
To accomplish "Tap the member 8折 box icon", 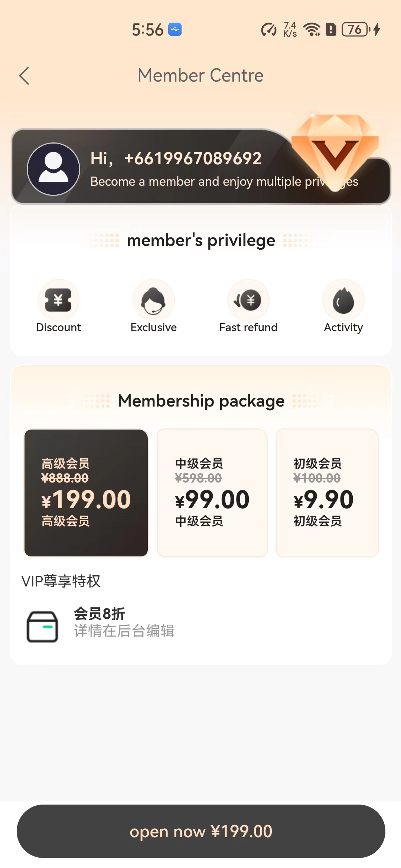I will click(42, 627).
